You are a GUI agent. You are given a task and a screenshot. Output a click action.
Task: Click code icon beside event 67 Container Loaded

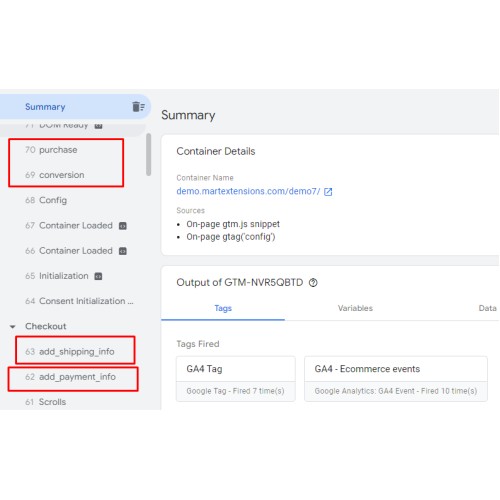pyautogui.click(x=123, y=226)
